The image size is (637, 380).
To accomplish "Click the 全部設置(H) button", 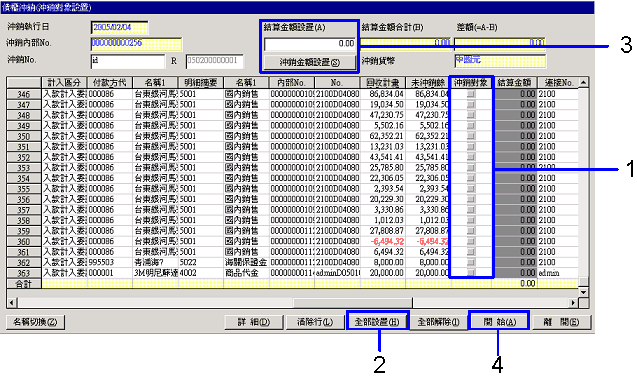I will 377,322.
